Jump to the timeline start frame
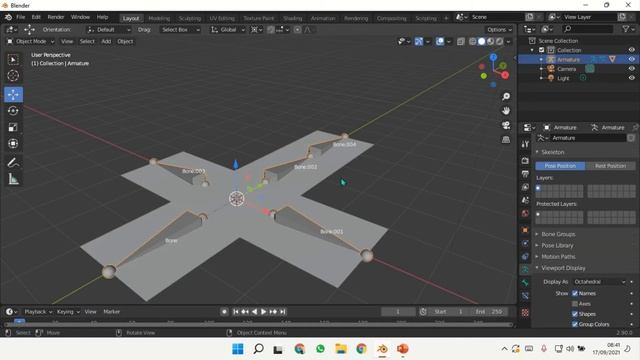Viewport: 640px width, 360px height. [x=236, y=311]
